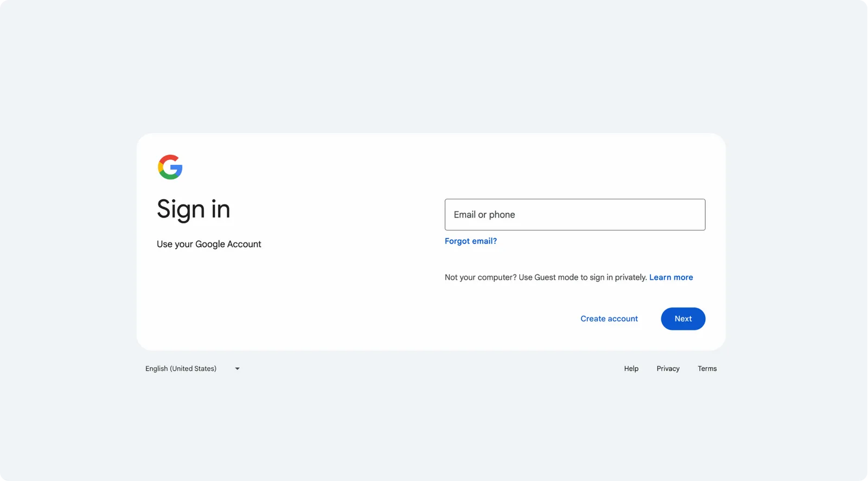This screenshot has height=481, width=868.
Task: Click the Forgot email? link
Action: [470, 241]
